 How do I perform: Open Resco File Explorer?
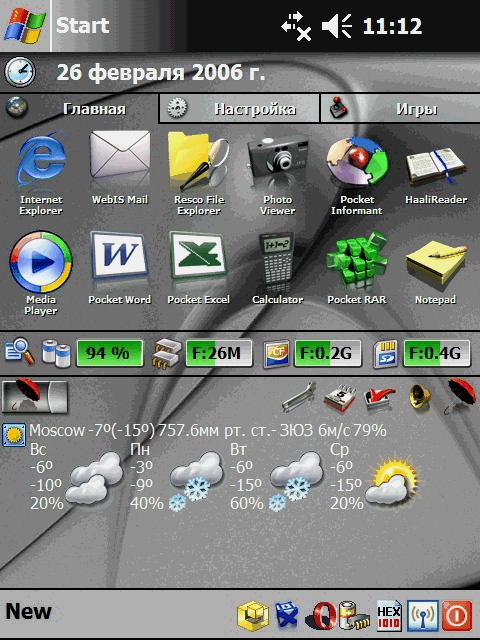point(199,173)
